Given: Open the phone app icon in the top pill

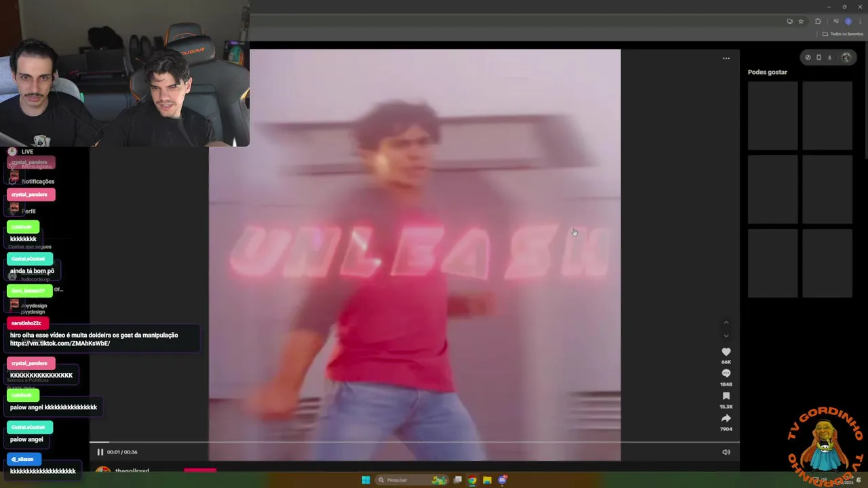Looking at the screenshot, I should [818, 58].
